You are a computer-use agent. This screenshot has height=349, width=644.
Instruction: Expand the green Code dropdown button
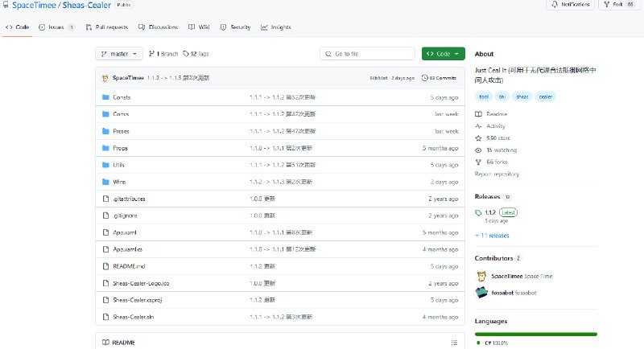click(444, 54)
